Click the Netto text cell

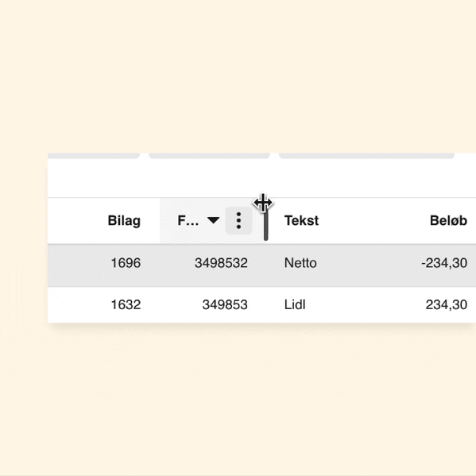(300, 263)
